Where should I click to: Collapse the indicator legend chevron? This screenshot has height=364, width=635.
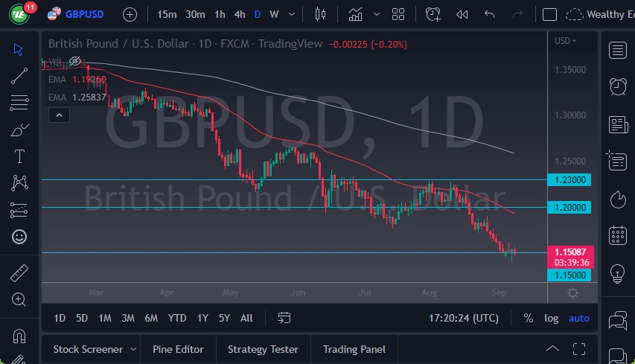pyautogui.click(x=58, y=115)
